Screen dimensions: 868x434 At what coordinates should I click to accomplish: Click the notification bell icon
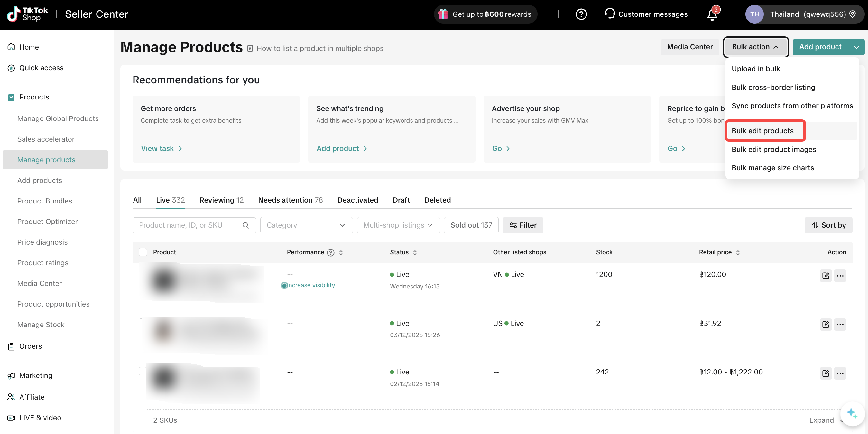[x=712, y=15]
